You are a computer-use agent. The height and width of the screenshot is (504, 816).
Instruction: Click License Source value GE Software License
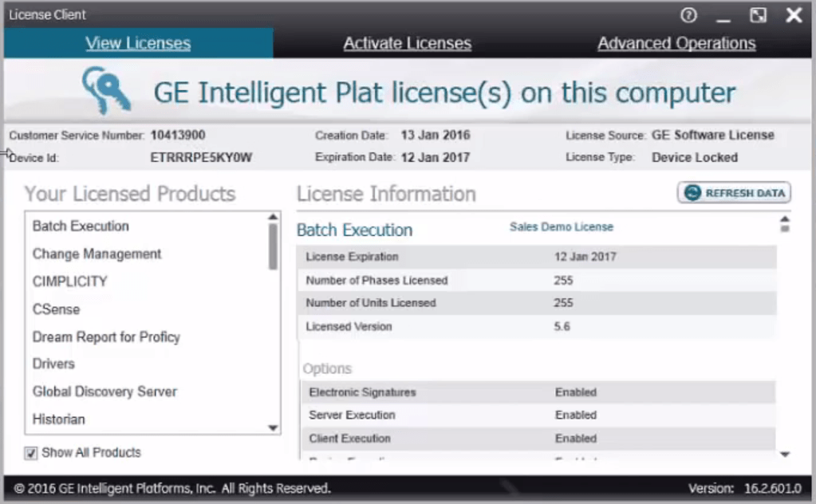713,136
